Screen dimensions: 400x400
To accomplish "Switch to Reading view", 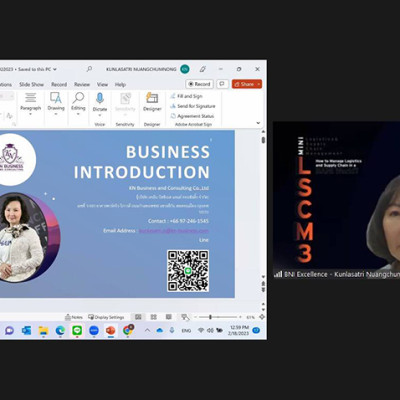I will tap(169, 317).
